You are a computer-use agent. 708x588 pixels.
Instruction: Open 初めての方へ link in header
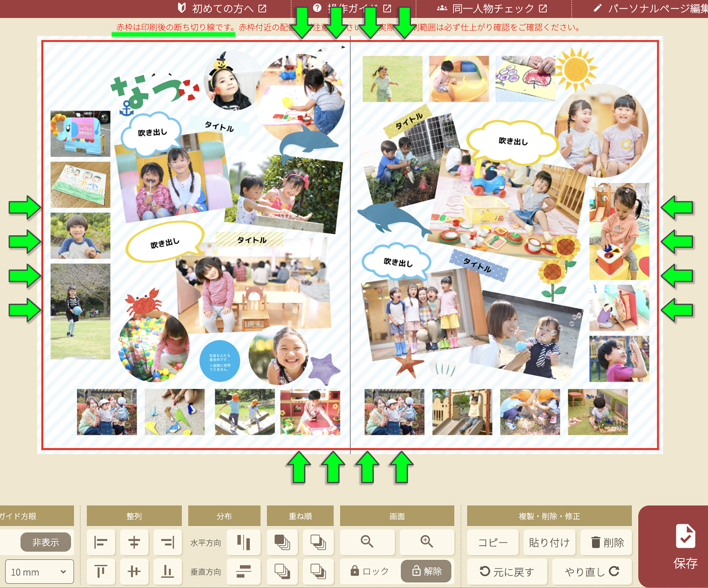pos(222,8)
